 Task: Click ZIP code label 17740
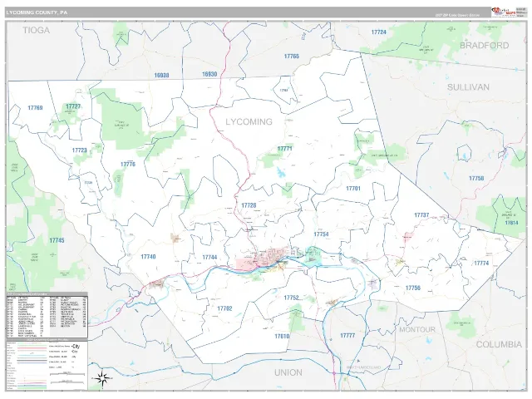[148, 257]
